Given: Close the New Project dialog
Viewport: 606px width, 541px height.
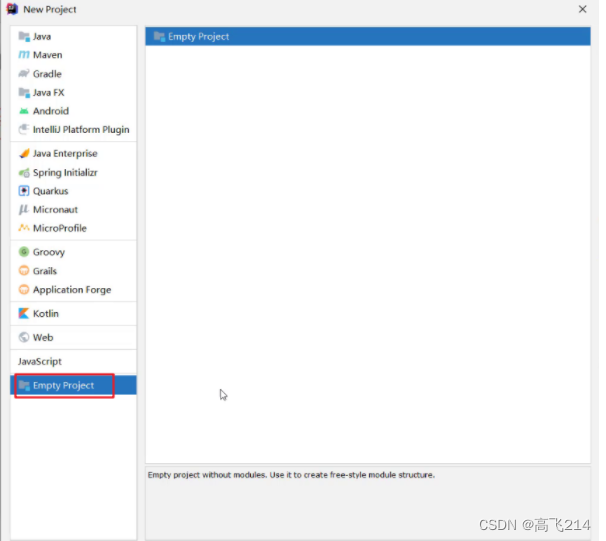Looking at the screenshot, I should (x=582, y=9).
